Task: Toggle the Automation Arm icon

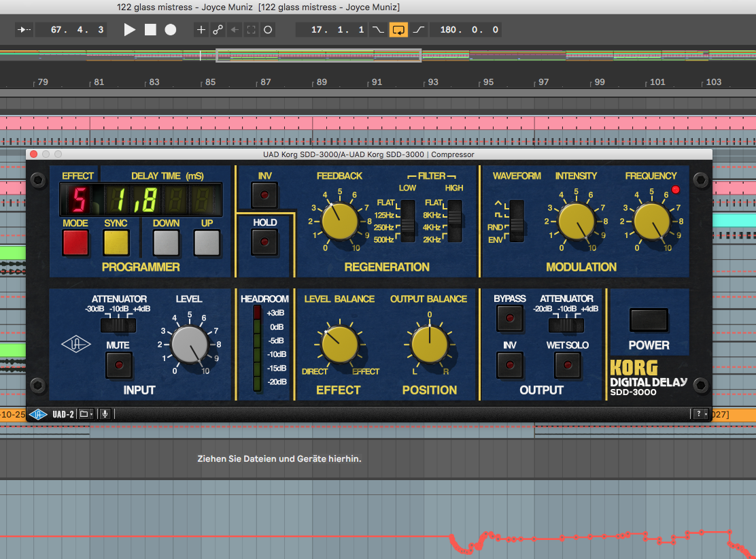Action: point(218,30)
